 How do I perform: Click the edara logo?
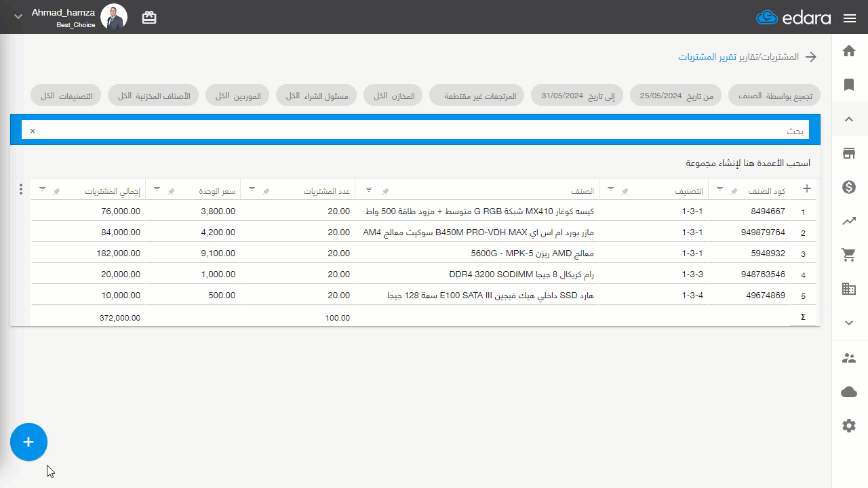(x=793, y=18)
